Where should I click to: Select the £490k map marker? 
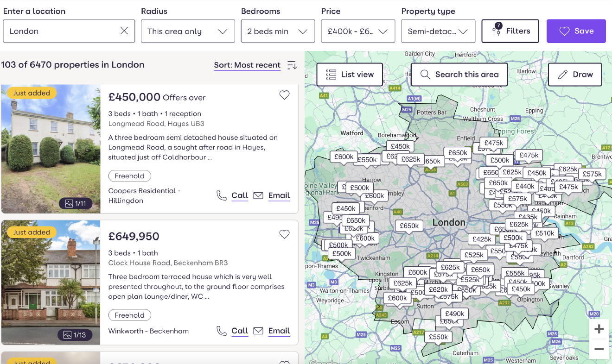tap(454, 314)
